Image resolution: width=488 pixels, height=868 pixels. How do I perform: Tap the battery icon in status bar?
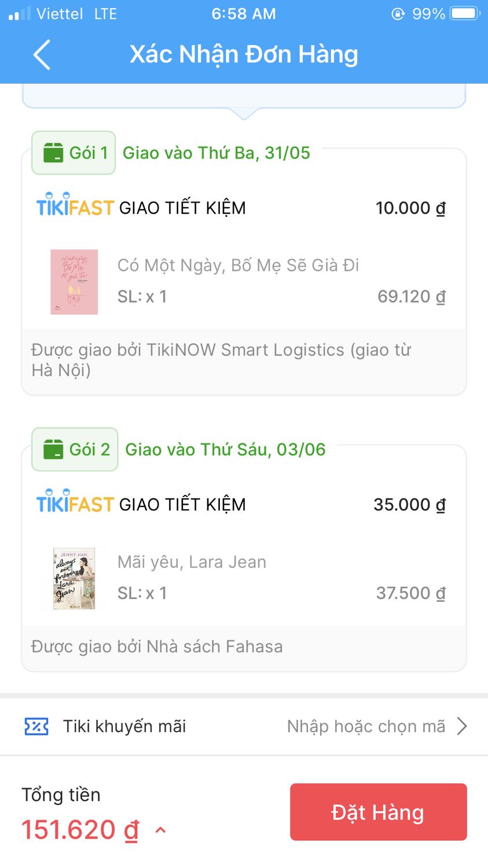pos(465,13)
